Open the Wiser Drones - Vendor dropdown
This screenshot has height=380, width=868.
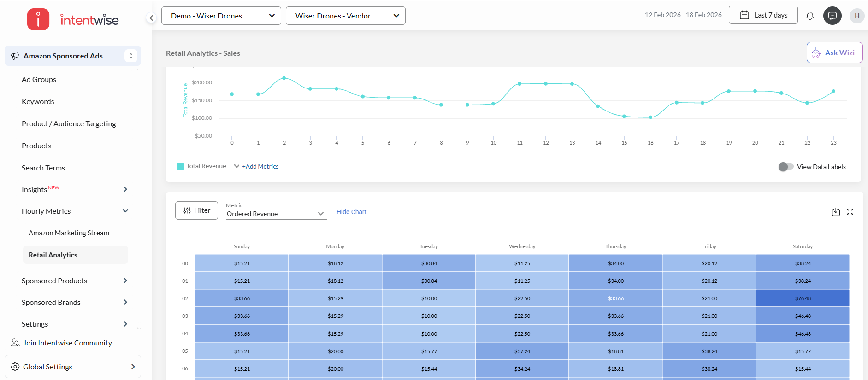[345, 16]
